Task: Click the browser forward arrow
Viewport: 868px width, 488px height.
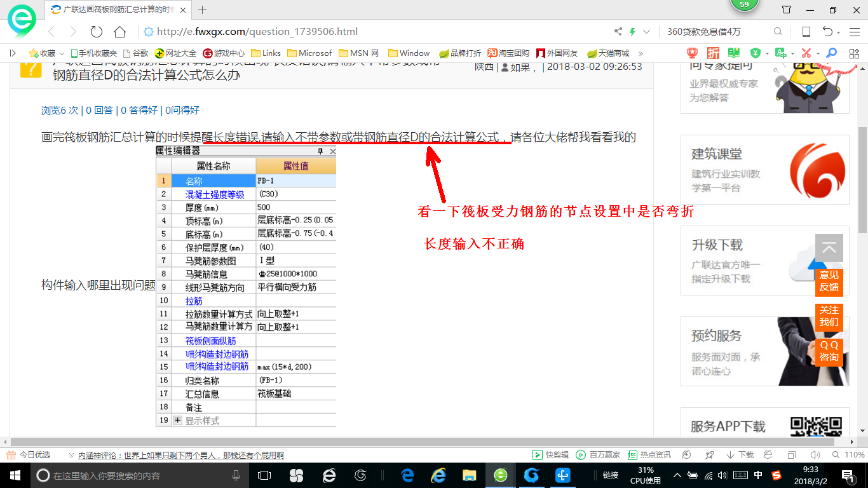Action: 73,32
